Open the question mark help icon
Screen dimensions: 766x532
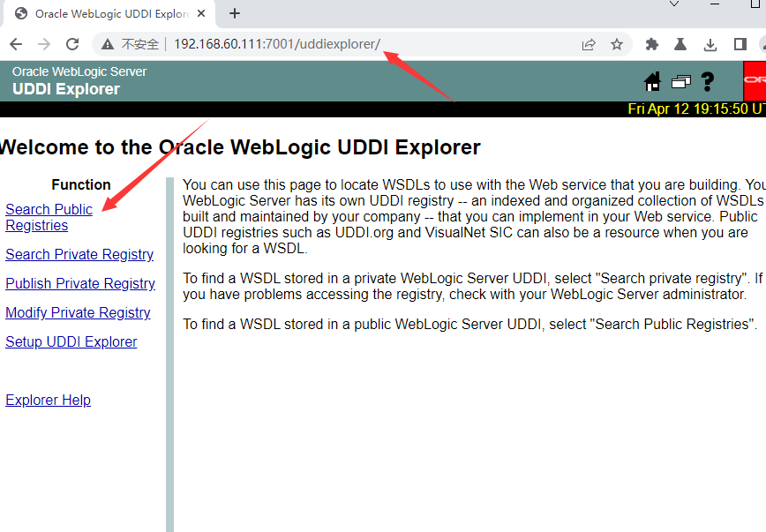coord(708,81)
